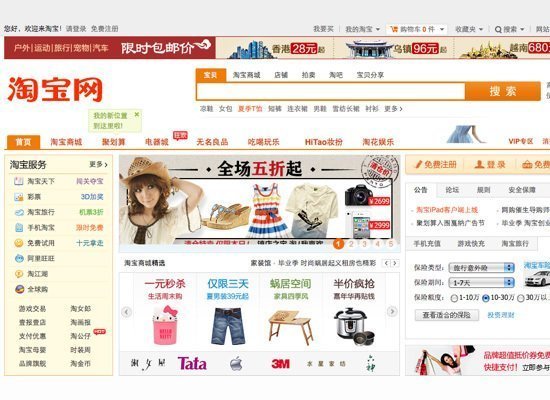Open the 保险类型 insurance type dropdown
550x400 pixels.
(x=481, y=268)
